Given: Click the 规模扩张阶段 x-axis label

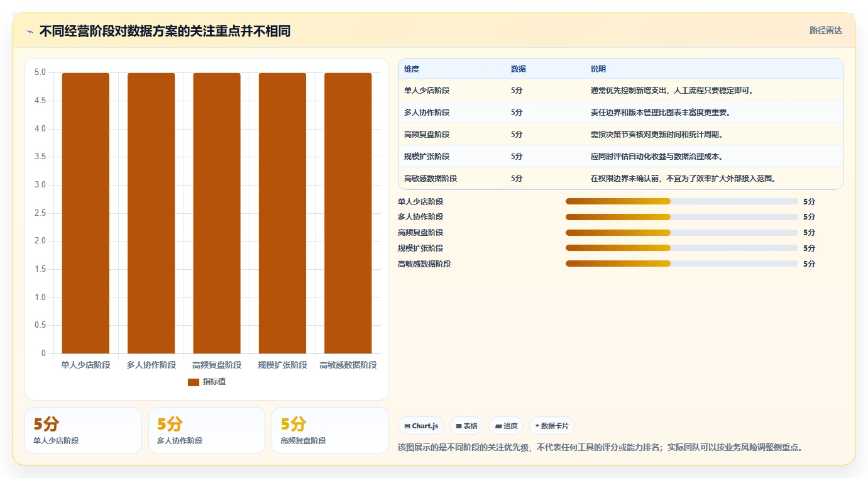Looking at the screenshot, I should (x=282, y=365).
